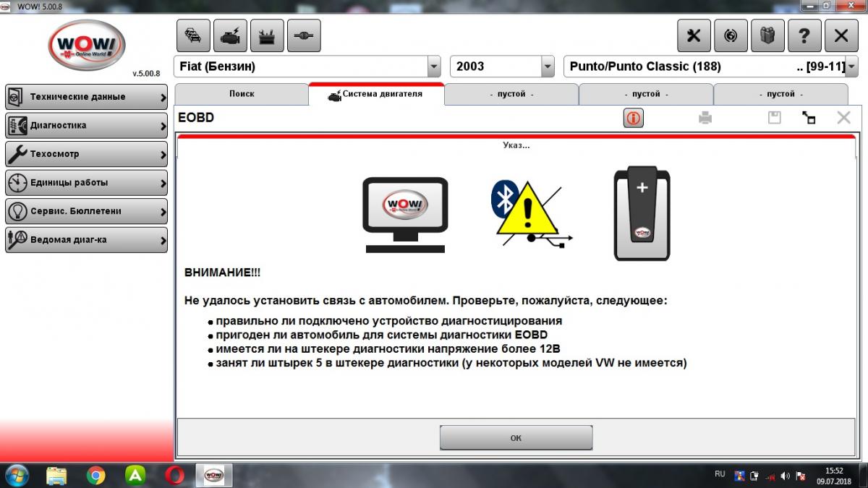Open the gift box icon button
Image resolution: width=868 pixels, height=488 pixels.
(767, 35)
